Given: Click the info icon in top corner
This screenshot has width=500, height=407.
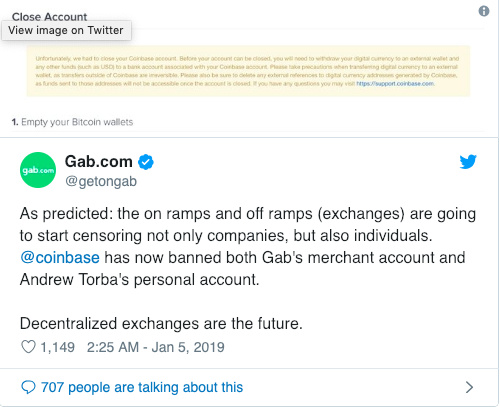Looking at the screenshot, I should click(484, 11).
